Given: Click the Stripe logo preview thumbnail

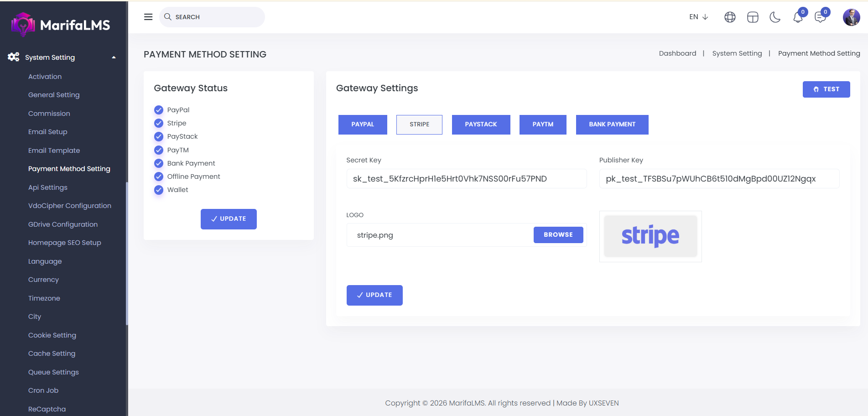Looking at the screenshot, I should pyautogui.click(x=650, y=236).
